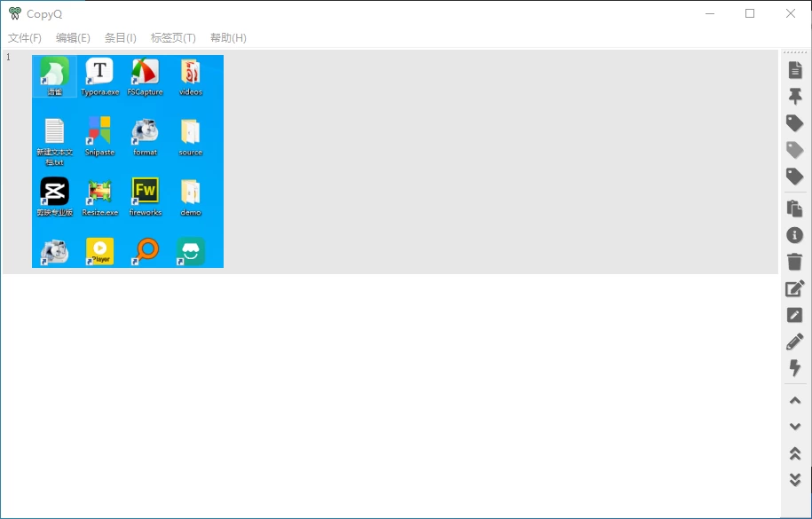The width and height of the screenshot is (812, 519).
Task: Open the action dialog with the lightning bolt icon
Action: click(x=795, y=368)
